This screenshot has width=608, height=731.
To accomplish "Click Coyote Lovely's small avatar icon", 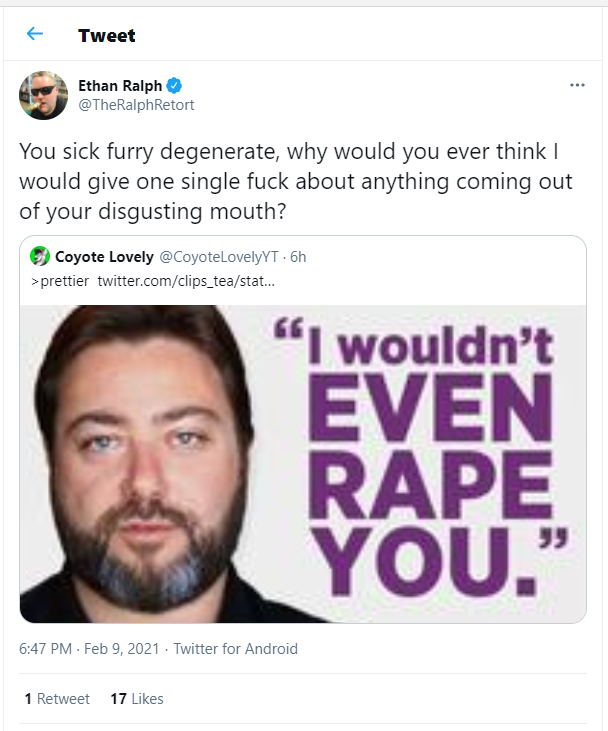I will click(40, 256).
